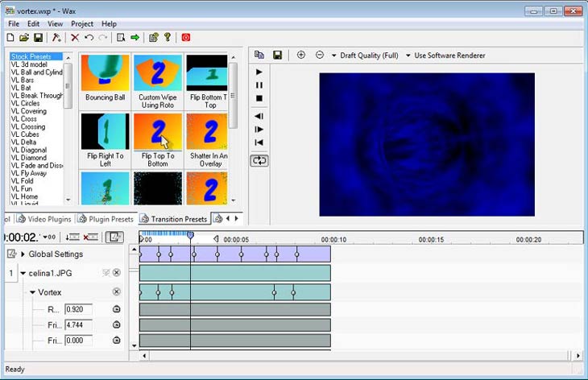Zoom in the preview with plus icon
This screenshot has width=588, height=380.
point(301,55)
